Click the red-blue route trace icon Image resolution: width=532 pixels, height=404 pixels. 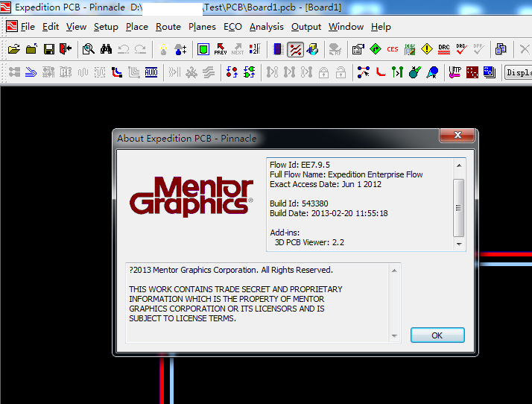117,72
